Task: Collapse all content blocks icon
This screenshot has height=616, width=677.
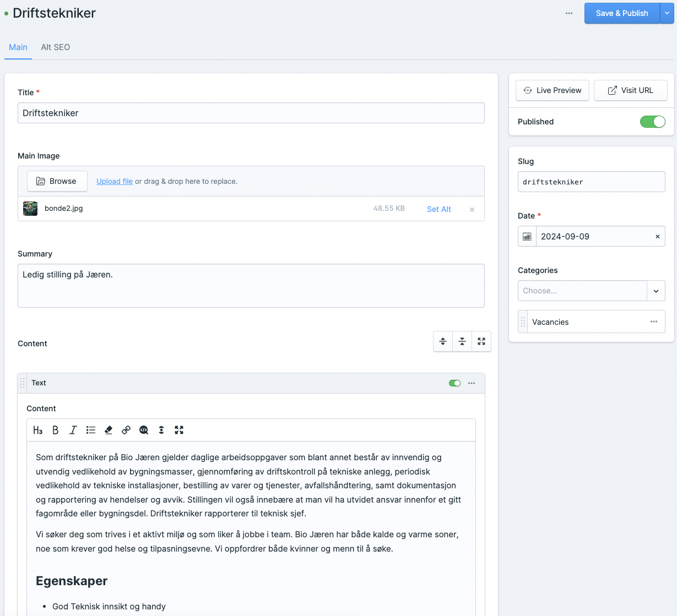Action: point(462,341)
